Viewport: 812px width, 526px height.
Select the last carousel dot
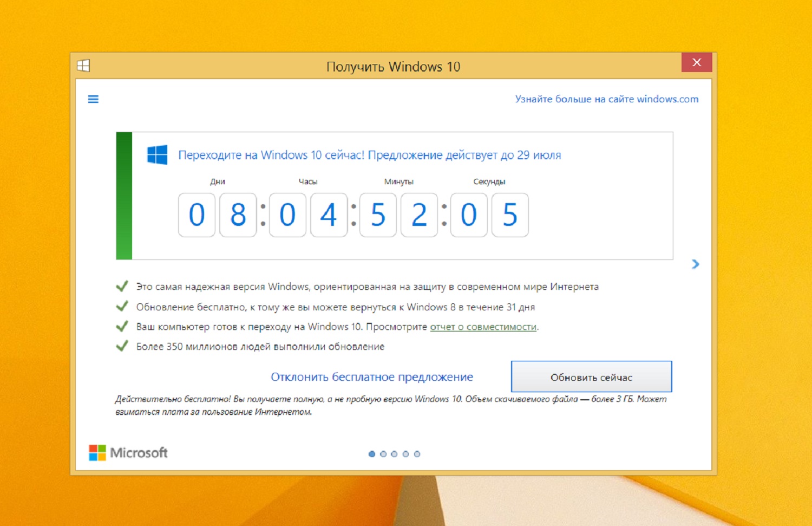417,454
